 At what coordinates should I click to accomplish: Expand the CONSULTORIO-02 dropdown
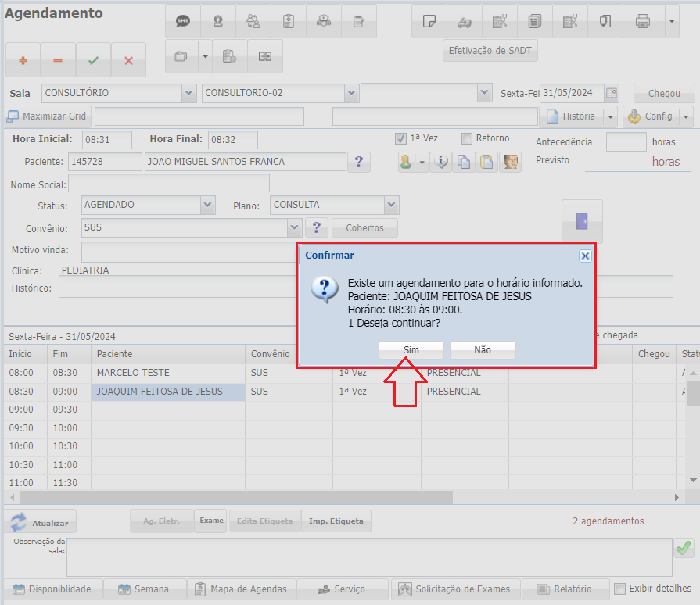point(351,93)
